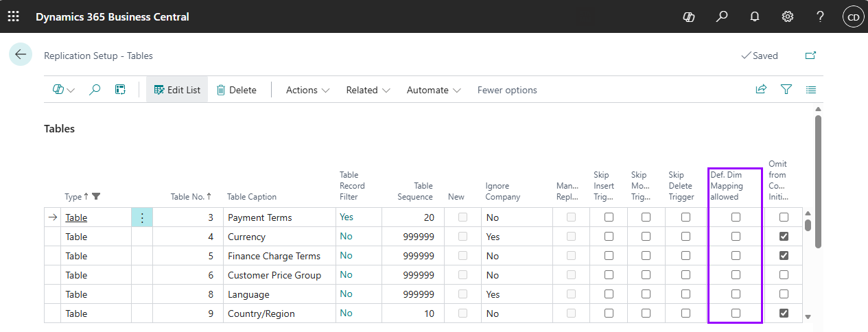The image size is (868, 332).
Task: Open row options for Payment Terms
Action: pyautogui.click(x=142, y=217)
